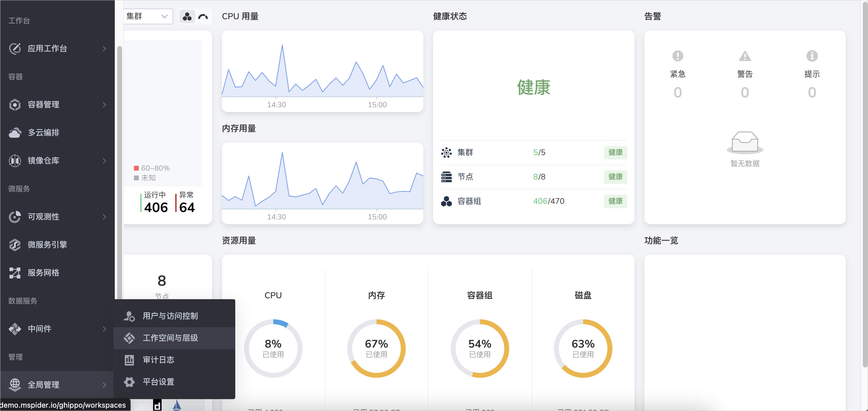
Task: Click the 内存 67% usage ring
Action: (376, 349)
